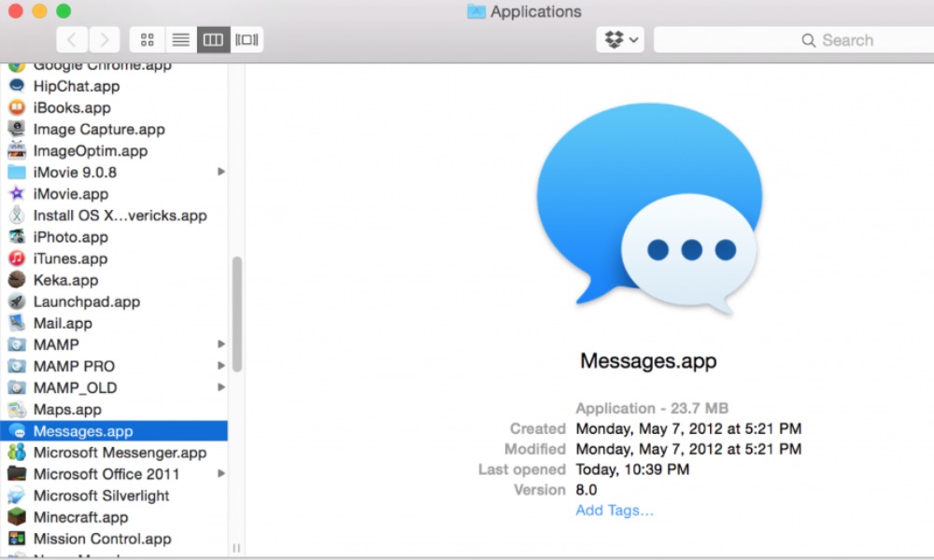
Task: Select Mail.app row
Action: click(x=114, y=323)
